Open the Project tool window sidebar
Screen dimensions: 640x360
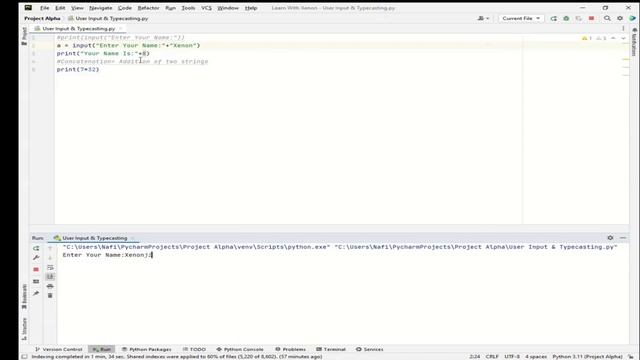click(x=24, y=36)
